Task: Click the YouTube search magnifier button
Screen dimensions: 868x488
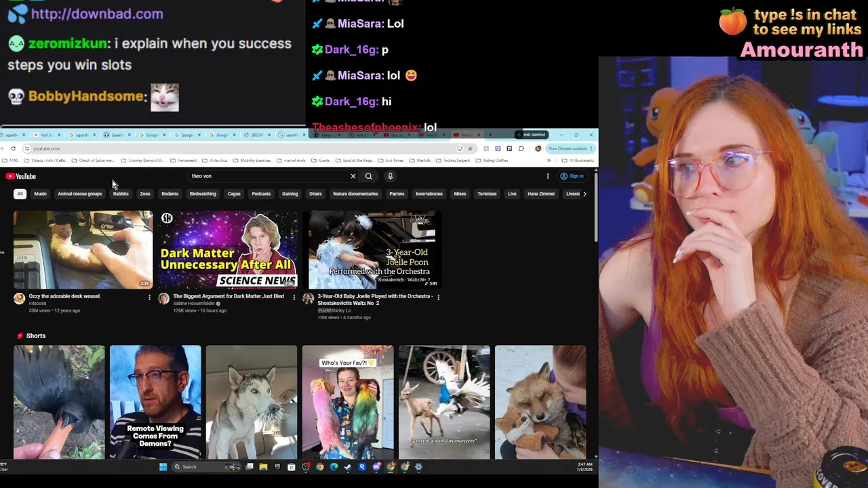Action: click(x=368, y=176)
